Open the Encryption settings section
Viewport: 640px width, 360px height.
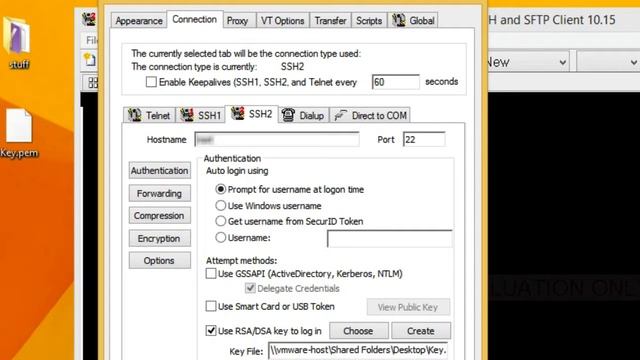click(x=160, y=238)
